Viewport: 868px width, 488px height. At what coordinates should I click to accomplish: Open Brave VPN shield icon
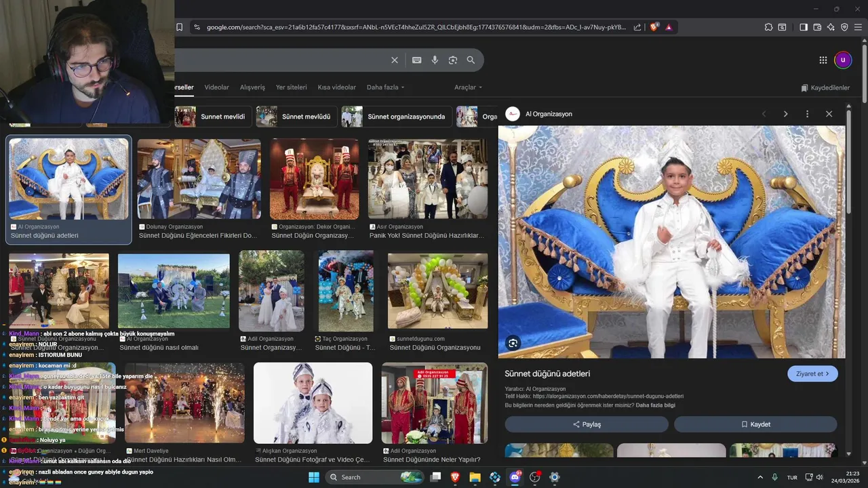coord(844,27)
